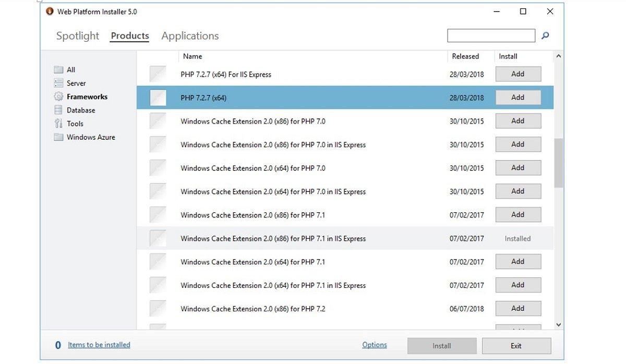
Task: Click the Windows Azure folder icon
Action: coord(58,137)
